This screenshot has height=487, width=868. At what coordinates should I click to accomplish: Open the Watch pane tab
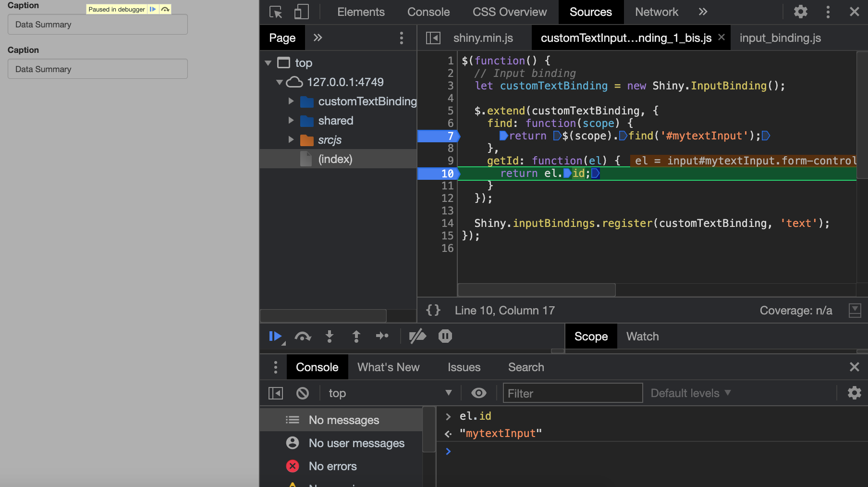[642, 336]
